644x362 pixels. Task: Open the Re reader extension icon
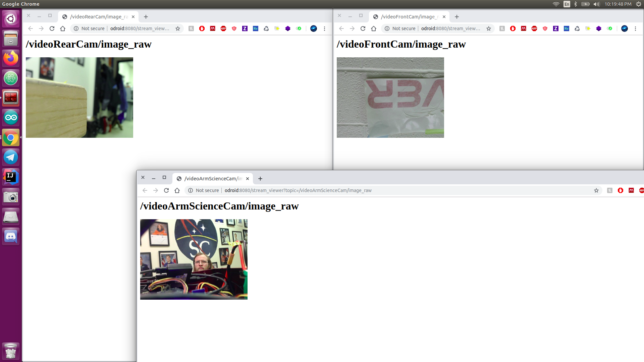point(256,28)
